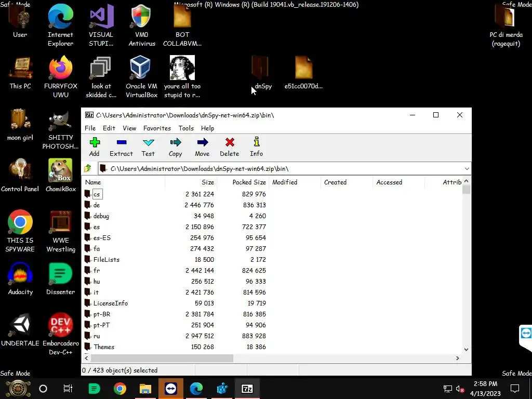532x399 pixels.
Task: Sort by the Size column header
Action: click(191, 182)
